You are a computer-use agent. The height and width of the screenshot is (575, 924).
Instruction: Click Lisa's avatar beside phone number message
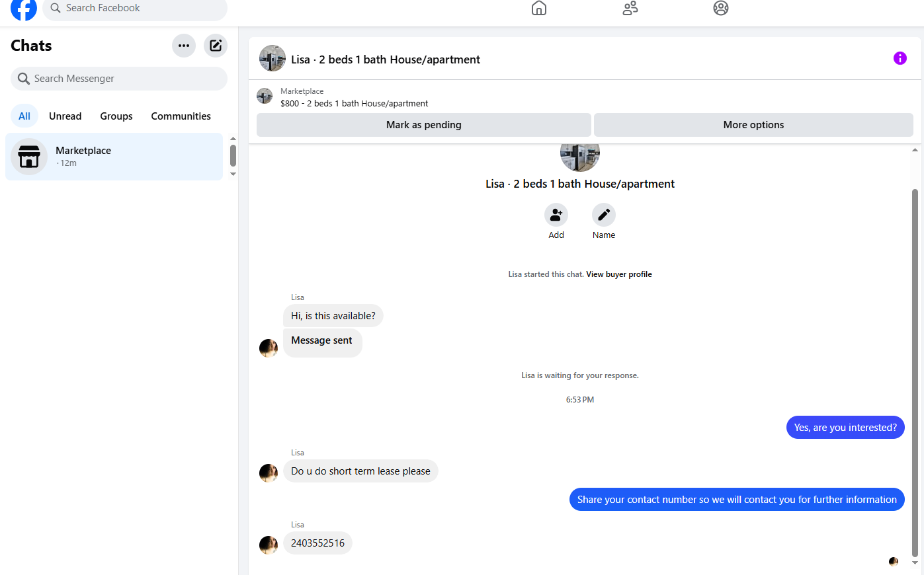click(x=269, y=545)
